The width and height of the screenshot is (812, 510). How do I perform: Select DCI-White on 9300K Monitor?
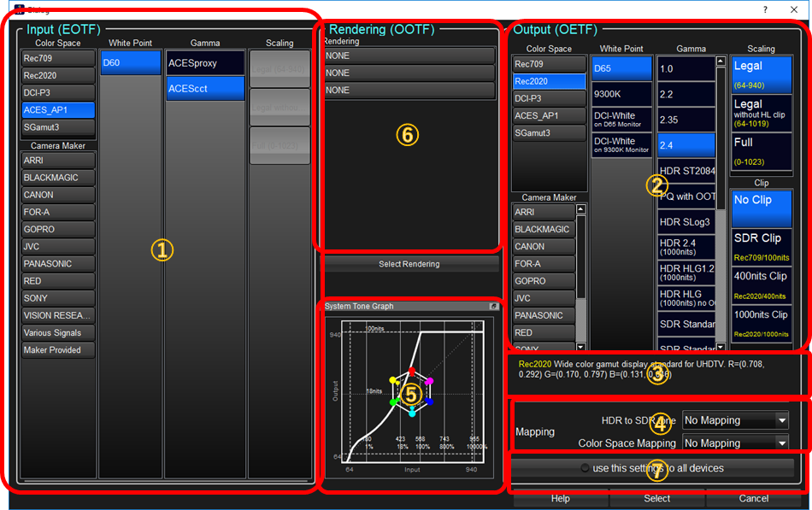pos(621,144)
